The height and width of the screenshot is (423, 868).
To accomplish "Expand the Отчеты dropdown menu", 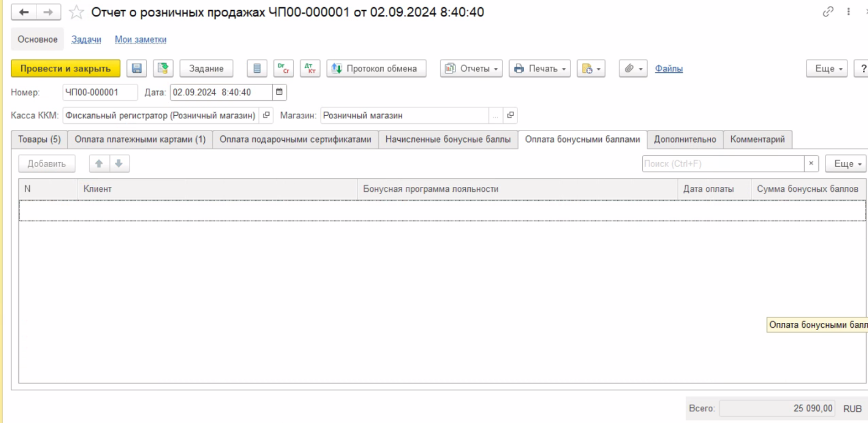I will (471, 69).
